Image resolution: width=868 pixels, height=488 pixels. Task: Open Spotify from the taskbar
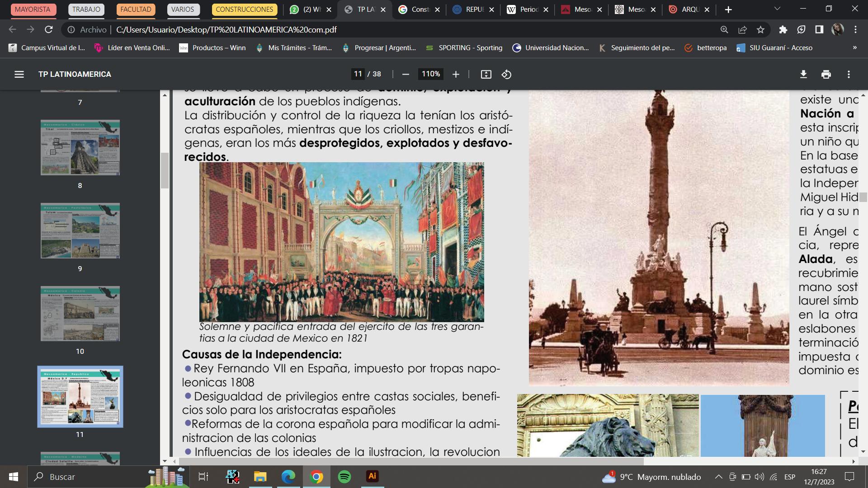tap(344, 477)
